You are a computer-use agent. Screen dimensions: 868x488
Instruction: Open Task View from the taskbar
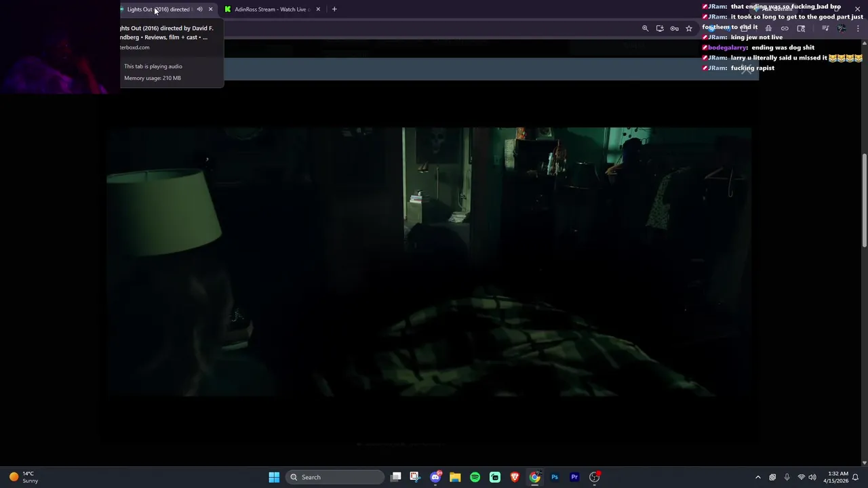(396, 477)
